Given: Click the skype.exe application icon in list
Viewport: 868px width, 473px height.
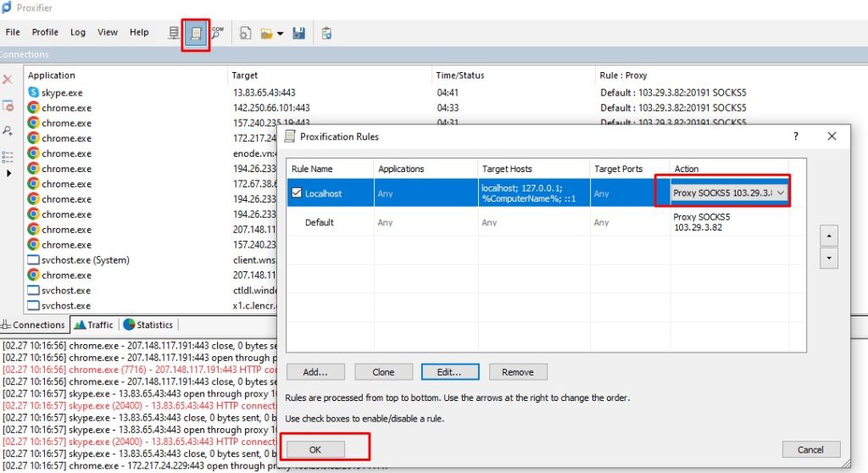Looking at the screenshot, I should pyautogui.click(x=34, y=92).
